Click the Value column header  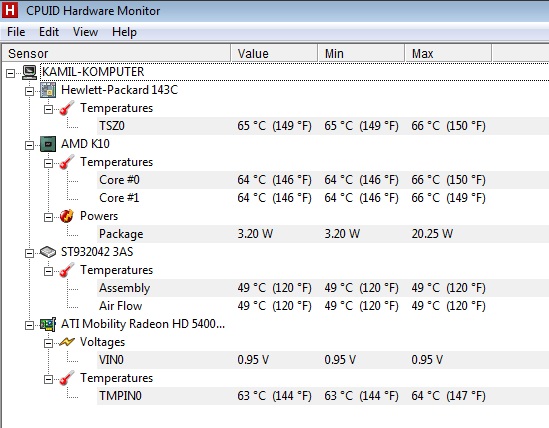[274, 54]
